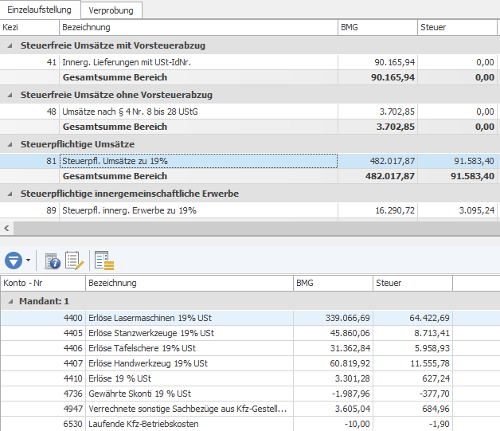The width and height of the screenshot is (500, 431).
Task: Collapse Steuerfreie Umsätze mit Vorsteuerabzug group
Action: click(x=10, y=46)
